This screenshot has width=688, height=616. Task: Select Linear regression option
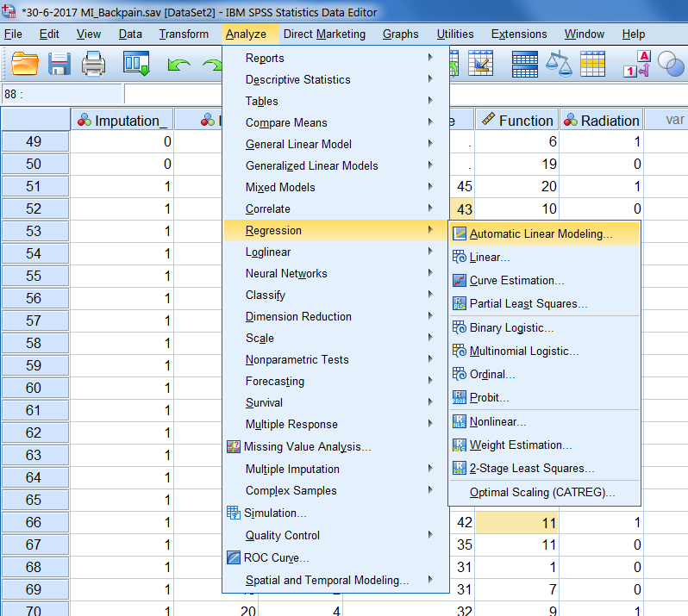[x=490, y=257]
